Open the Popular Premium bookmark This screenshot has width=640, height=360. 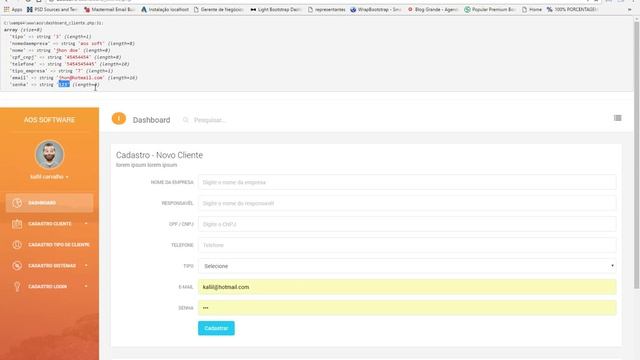point(490,9)
